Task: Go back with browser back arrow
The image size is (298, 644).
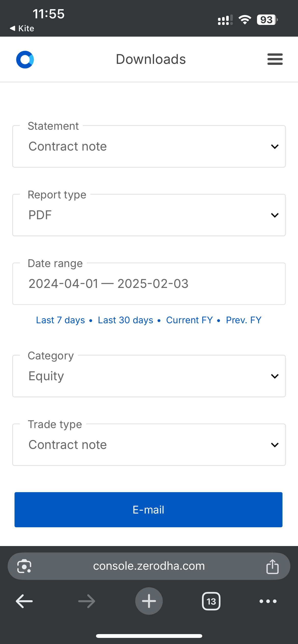Action: click(24, 601)
